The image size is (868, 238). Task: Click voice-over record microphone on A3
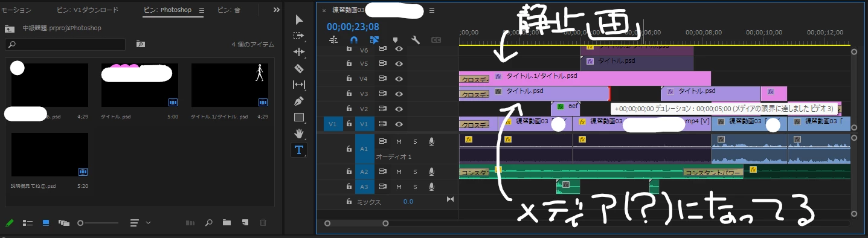(x=431, y=187)
